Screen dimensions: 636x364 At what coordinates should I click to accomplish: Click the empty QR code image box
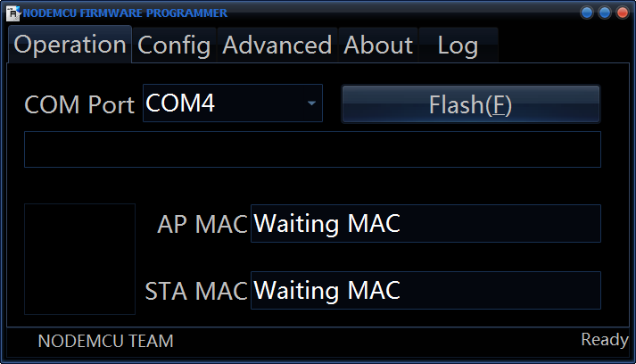(x=79, y=259)
